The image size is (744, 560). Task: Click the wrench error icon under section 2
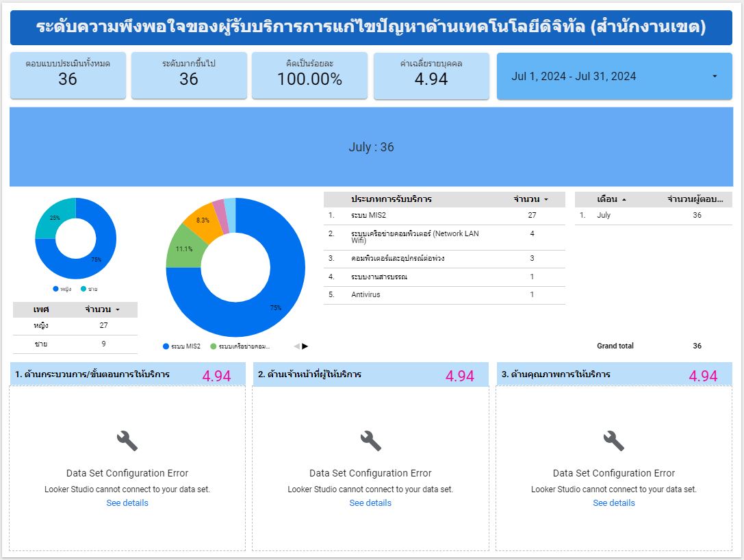tap(370, 441)
